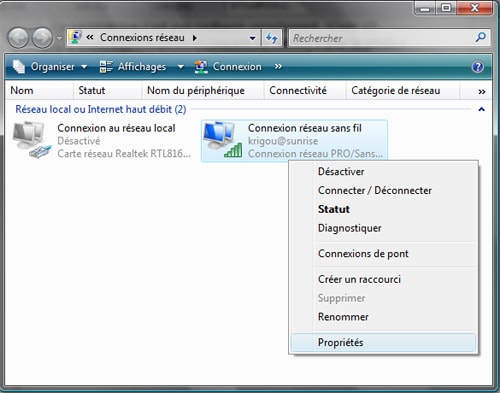Click the magnifying glass search icon
Viewport: 500px width, 393px height.
481,37
